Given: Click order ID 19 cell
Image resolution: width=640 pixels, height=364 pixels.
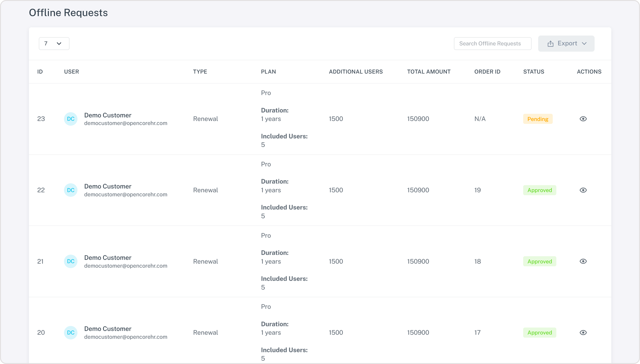Looking at the screenshot, I should click(x=477, y=190).
